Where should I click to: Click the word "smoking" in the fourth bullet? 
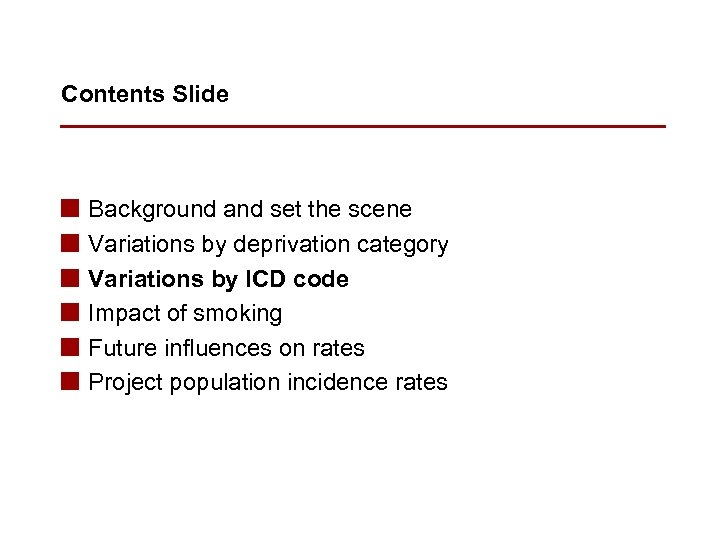(240, 313)
